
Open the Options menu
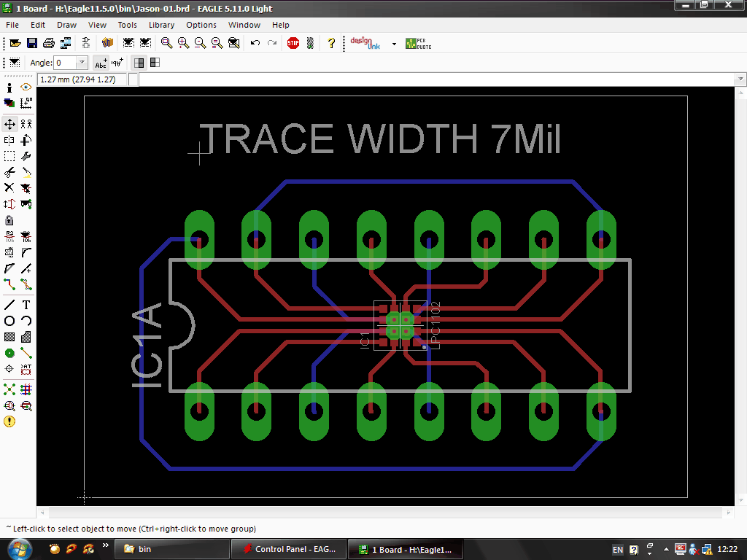[x=201, y=25]
